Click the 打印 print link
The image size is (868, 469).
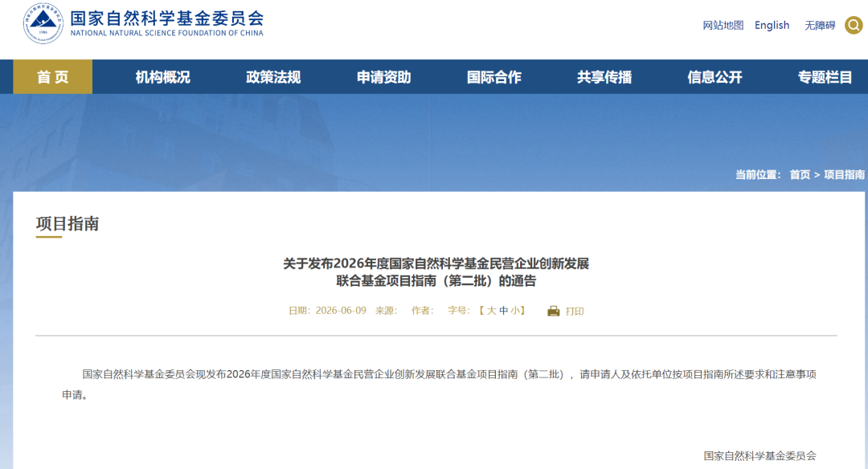(x=575, y=312)
